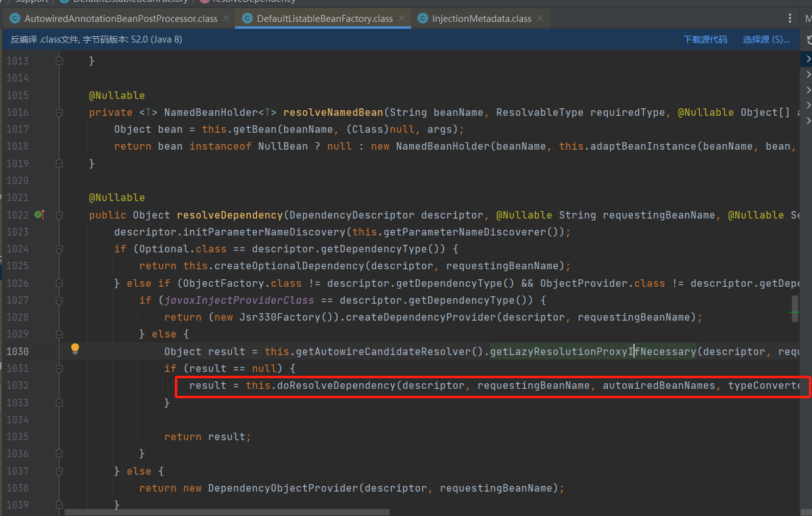This screenshot has width=812, height=516.
Task: Click the 下载源代码 download sources link
Action: coord(705,39)
